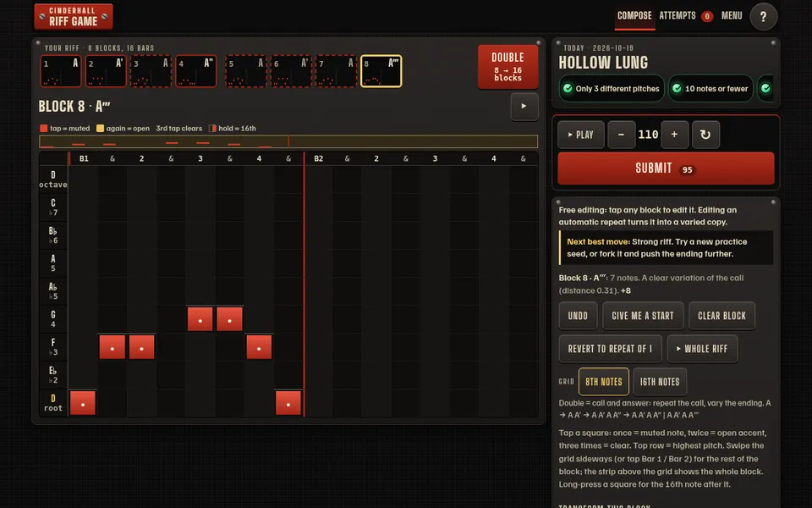Screen dimensions: 812x508
Task: Click the tempo value 110
Action: 648,135
